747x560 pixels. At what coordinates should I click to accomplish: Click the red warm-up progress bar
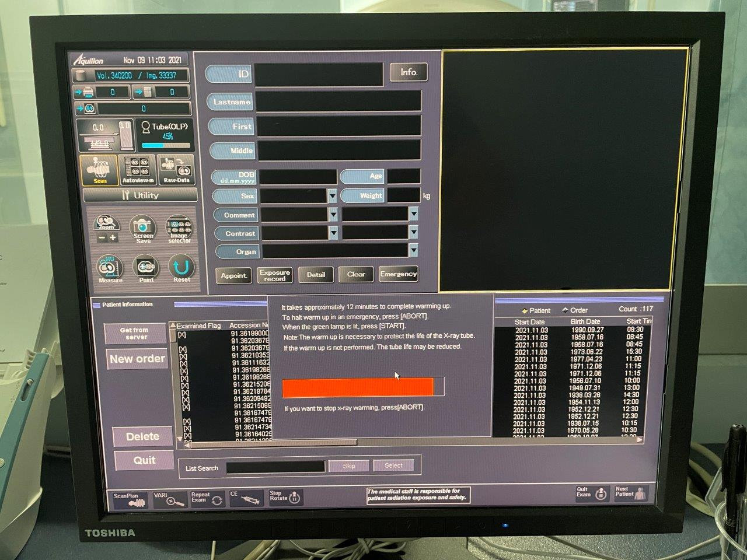pyautogui.click(x=358, y=388)
